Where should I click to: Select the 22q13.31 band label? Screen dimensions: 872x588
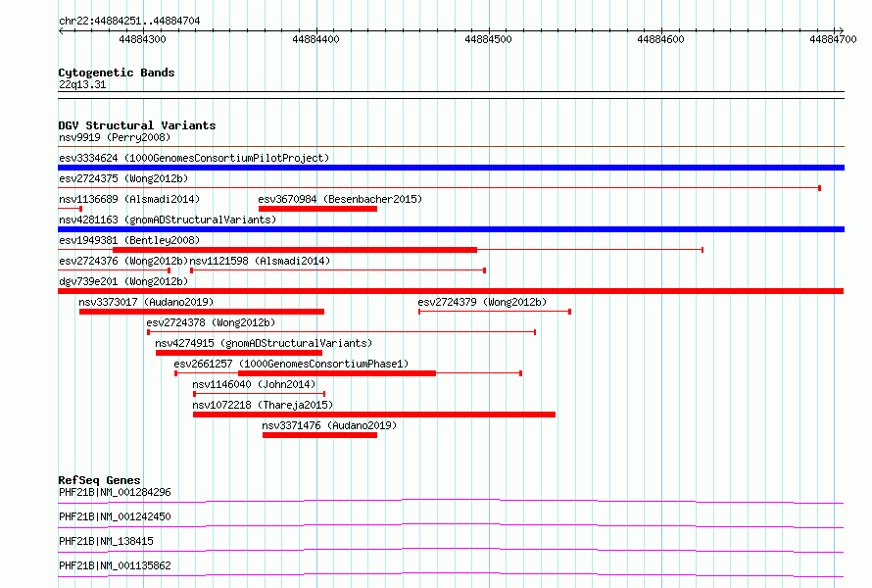[82, 84]
